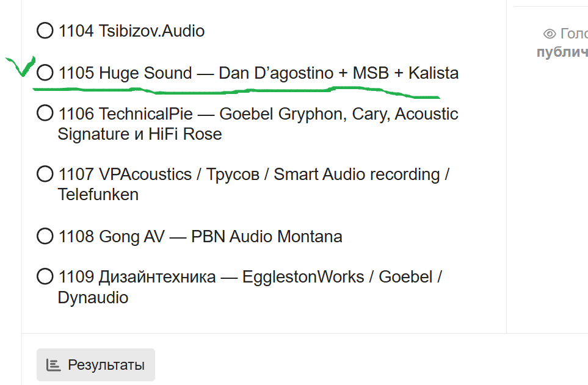Image resolution: width=588 pixels, height=385 pixels.
Task: Click the bold "публич" text
Action: point(562,52)
